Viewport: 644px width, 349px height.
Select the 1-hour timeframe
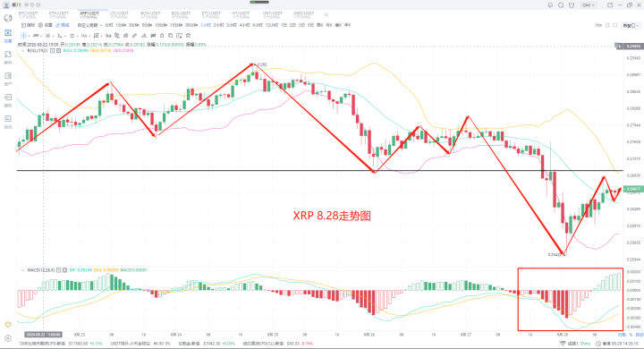click(x=206, y=25)
